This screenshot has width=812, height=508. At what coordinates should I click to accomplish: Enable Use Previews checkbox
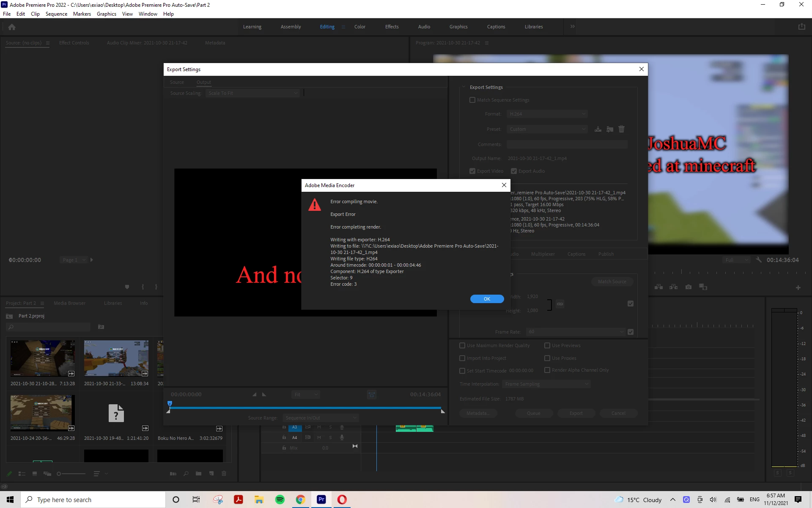pyautogui.click(x=547, y=345)
